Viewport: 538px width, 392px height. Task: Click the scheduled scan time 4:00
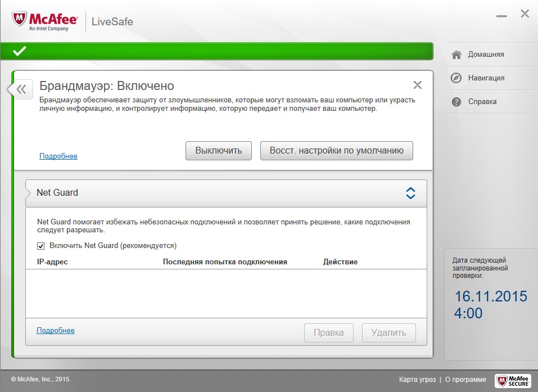(468, 313)
